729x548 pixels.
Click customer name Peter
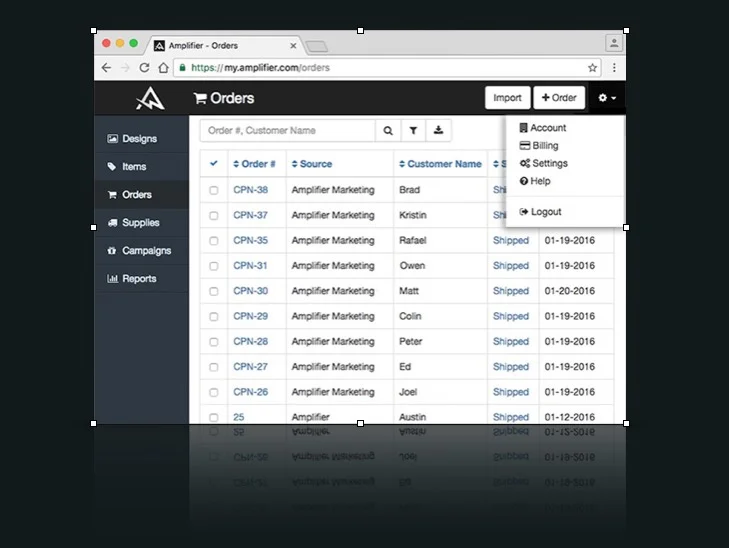(411, 341)
